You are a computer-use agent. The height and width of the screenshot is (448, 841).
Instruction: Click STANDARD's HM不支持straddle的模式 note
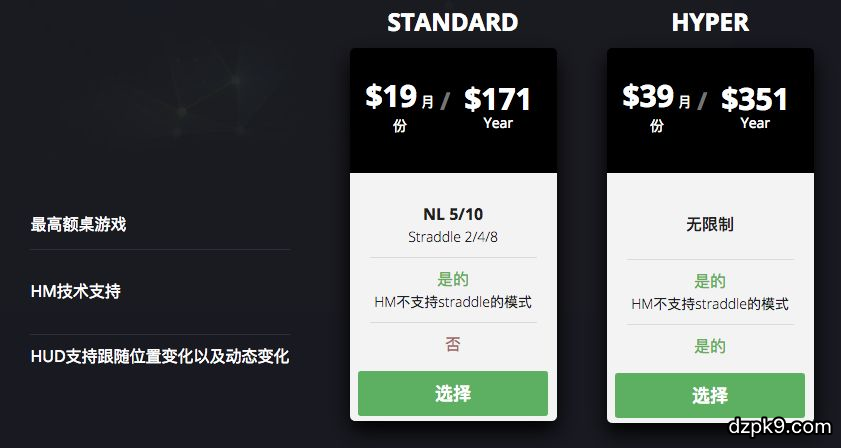tap(453, 301)
